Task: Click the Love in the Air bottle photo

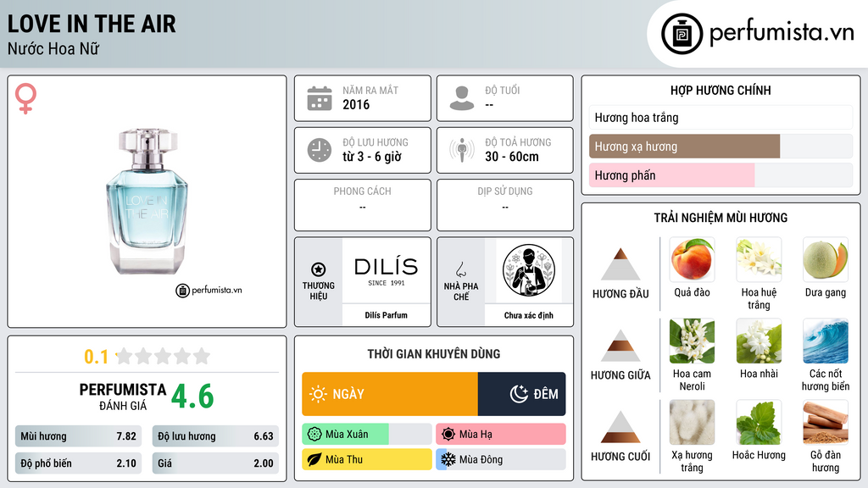Action: [147, 202]
